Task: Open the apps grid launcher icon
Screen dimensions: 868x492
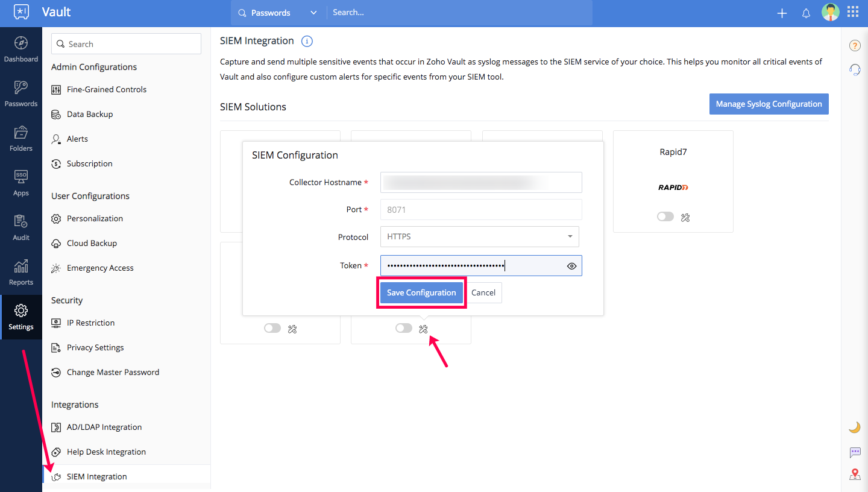Action: [x=853, y=13]
